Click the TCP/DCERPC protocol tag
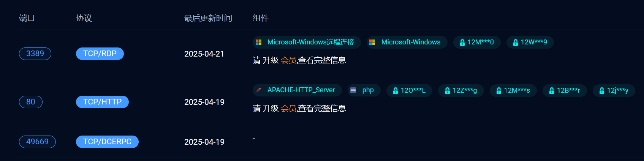 107,142
